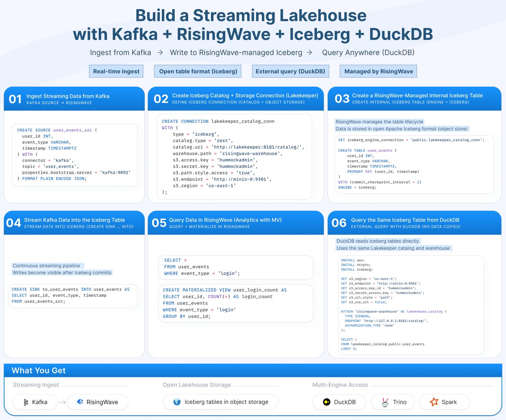The height and width of the screenshot is (420, 506).
Task: Click the "catalog.uri" lakekeeper:8181 code line
Action: (x=238, y=147)
